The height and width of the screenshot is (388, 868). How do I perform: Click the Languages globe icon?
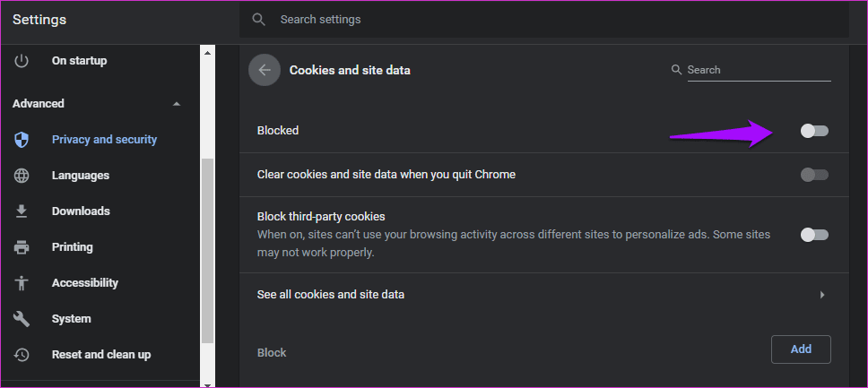(22, 176)
